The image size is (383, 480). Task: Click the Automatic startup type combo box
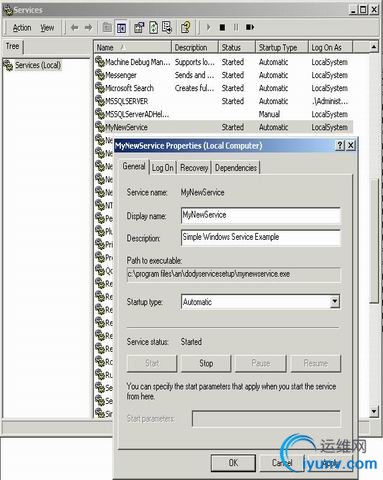click(x=260, y=302)
